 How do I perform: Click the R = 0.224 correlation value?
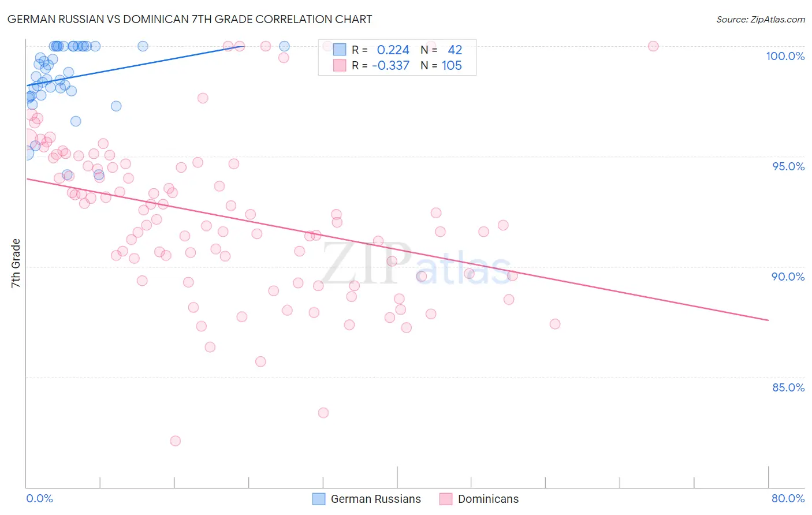click(381, 50)
